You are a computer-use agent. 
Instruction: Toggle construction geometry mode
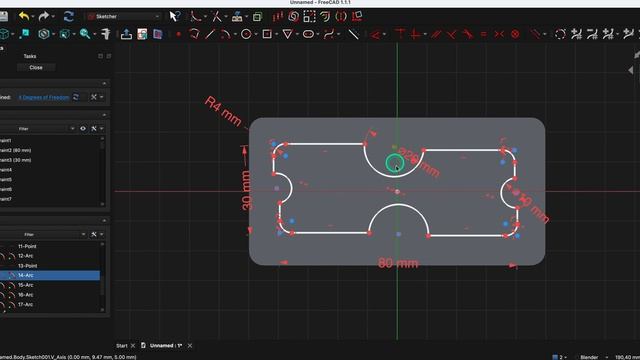[353, 34]
